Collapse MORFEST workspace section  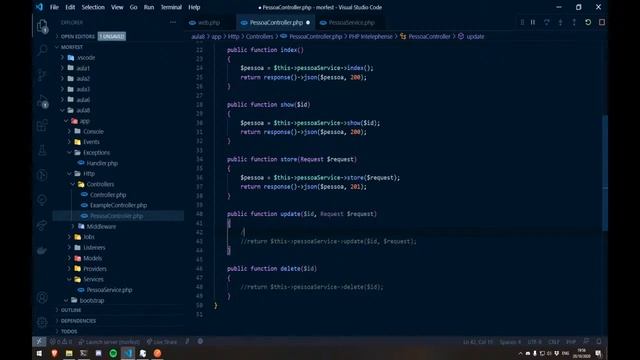pyautogui.click(x=72, y=47)
